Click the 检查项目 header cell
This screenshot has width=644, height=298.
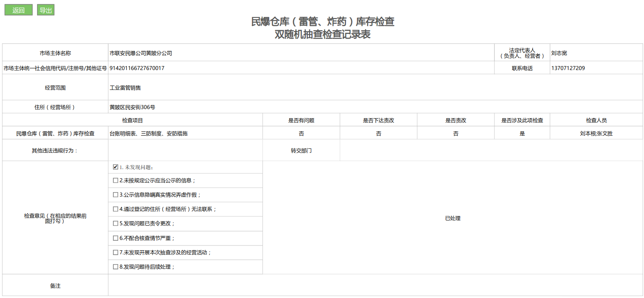pos(132,120)
